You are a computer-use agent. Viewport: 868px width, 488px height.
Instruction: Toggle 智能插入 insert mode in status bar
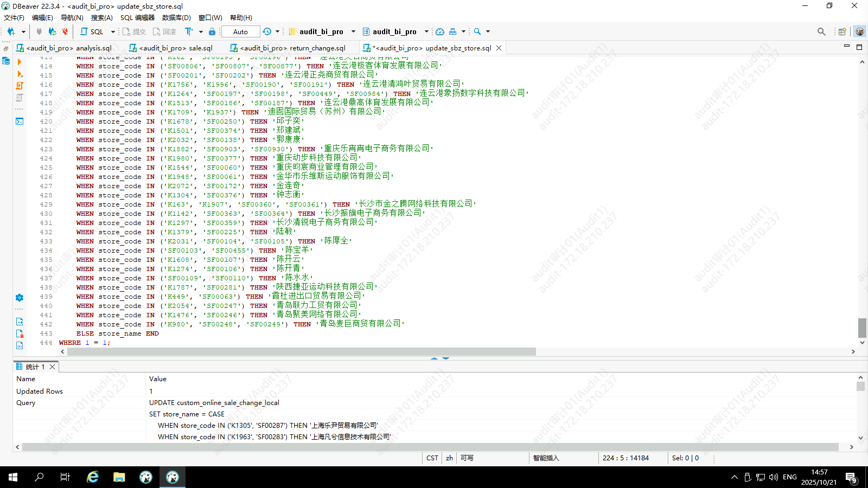(546, 458)
